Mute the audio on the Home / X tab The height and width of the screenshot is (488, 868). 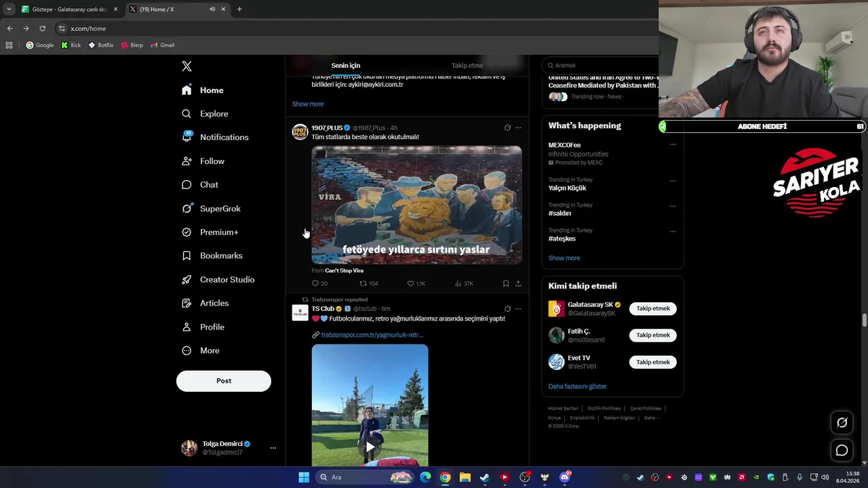(212, 9)
